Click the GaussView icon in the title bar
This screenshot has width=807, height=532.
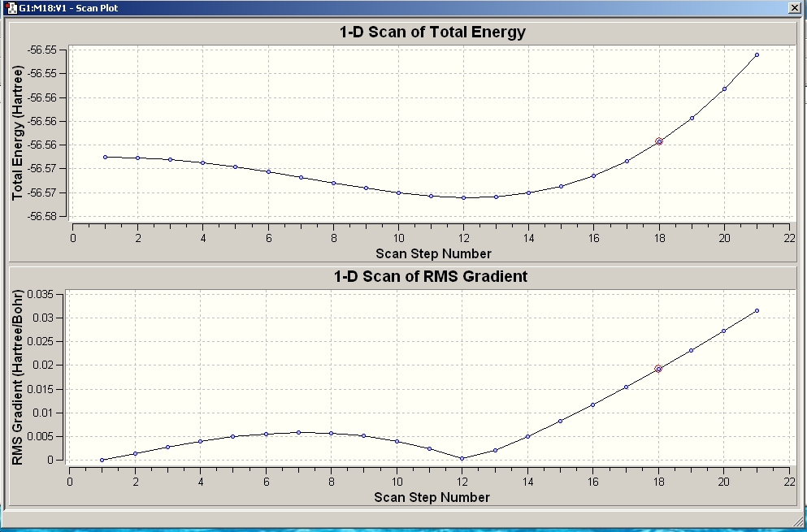[11, 8]
